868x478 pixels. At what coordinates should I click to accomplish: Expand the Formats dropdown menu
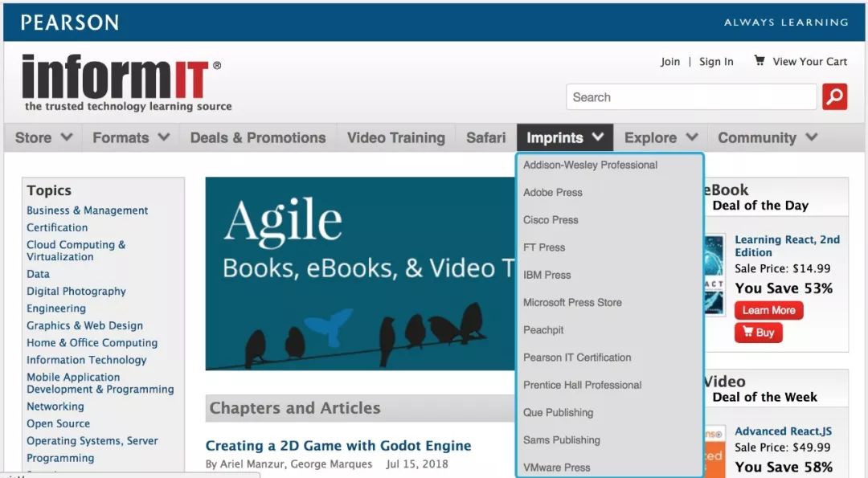(131, 137)
